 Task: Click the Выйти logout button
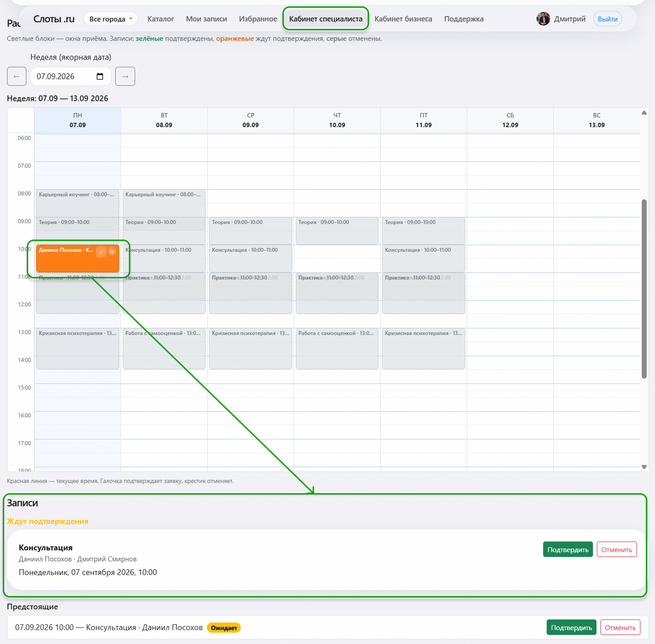[x=607, y=19]
